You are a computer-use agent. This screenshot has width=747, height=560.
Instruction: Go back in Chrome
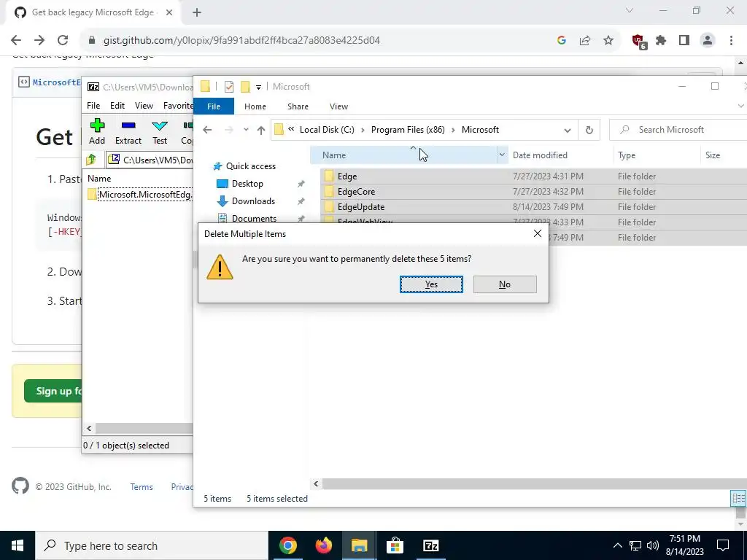tap(16, 40)
